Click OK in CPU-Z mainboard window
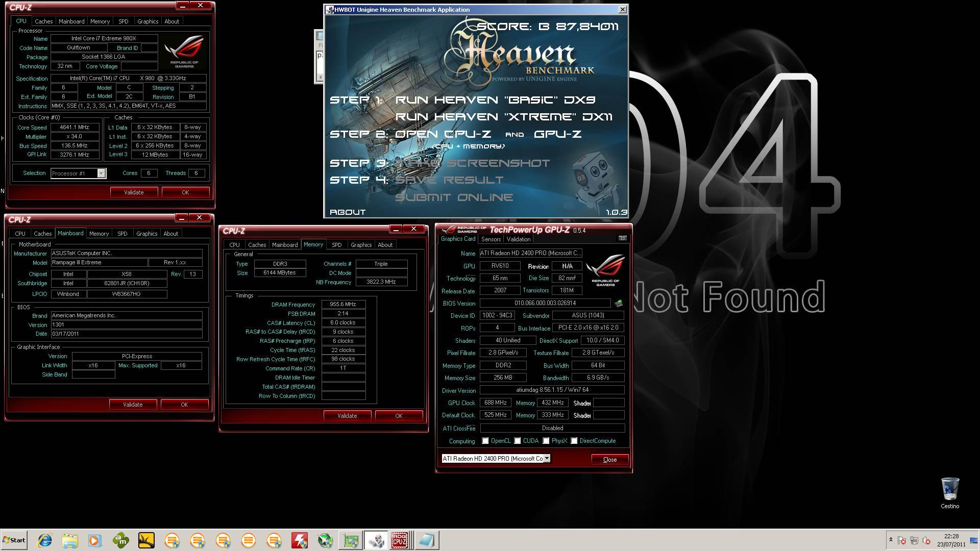This screenshot has width=980, height=551. click(184, 405)
